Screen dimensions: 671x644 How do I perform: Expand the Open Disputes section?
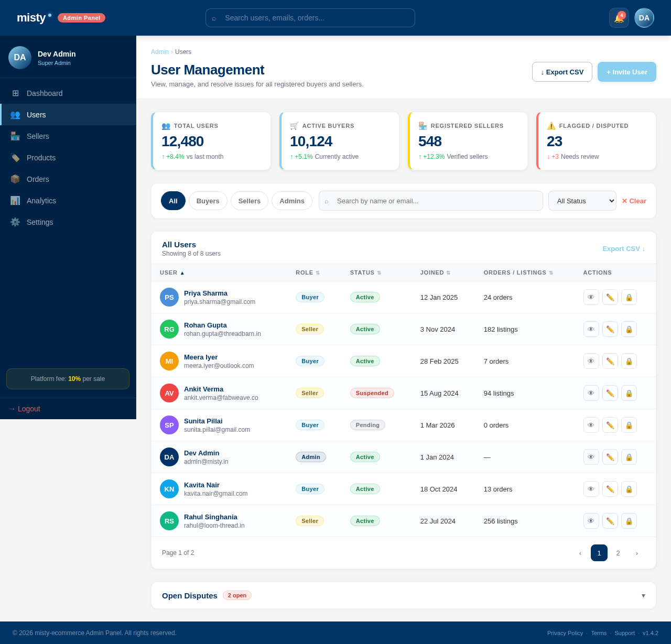click(644, 596)
